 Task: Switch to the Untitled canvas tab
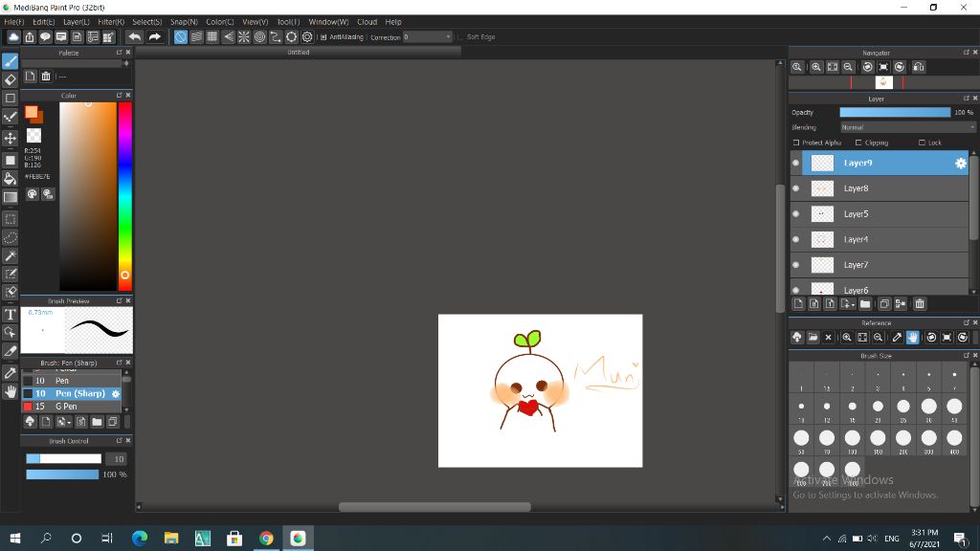[299, 53]
